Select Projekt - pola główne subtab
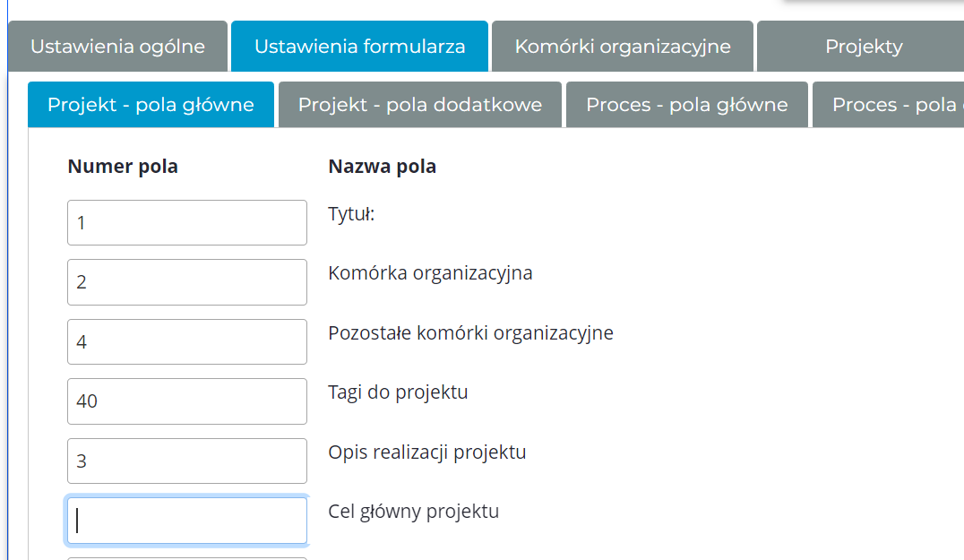This screenshot has height=560, width=964. click(x=151, y=105)
